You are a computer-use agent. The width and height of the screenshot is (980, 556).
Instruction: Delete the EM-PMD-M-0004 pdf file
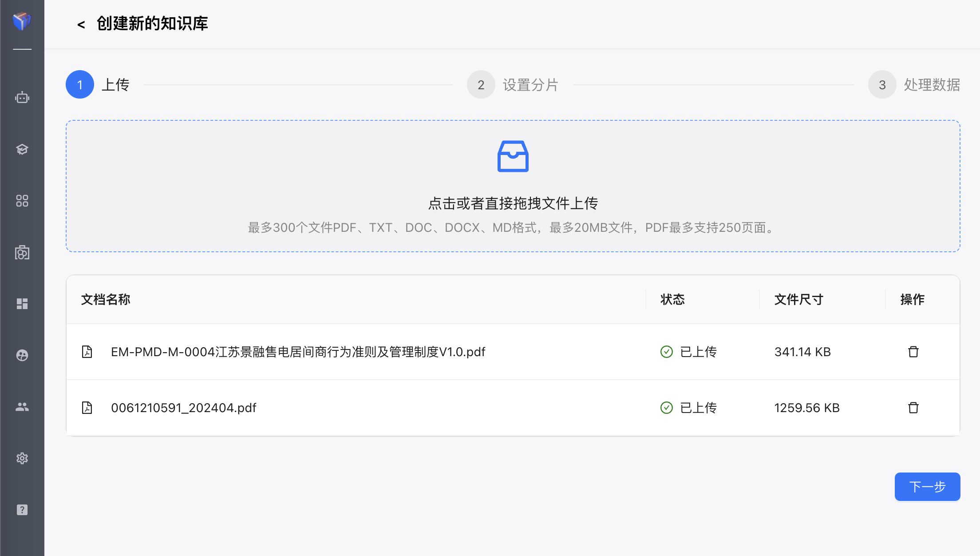(913, 352)
